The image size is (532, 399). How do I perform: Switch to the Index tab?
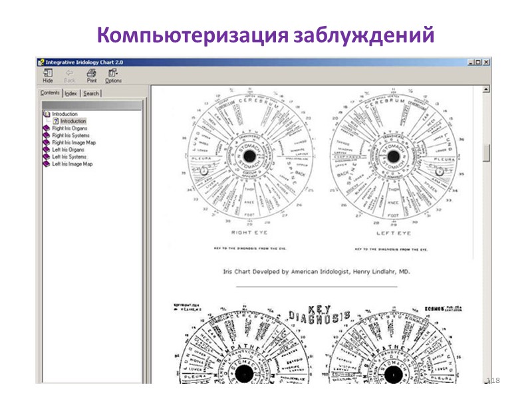pos(71,93)
